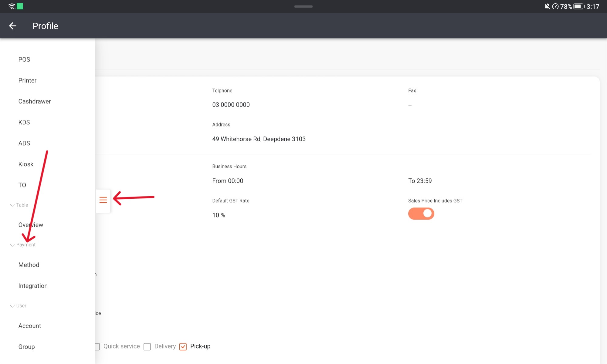This screenshot has height=364, width=607.
Task: Select POS from the sidebar
Action: (x=24, y=59)
